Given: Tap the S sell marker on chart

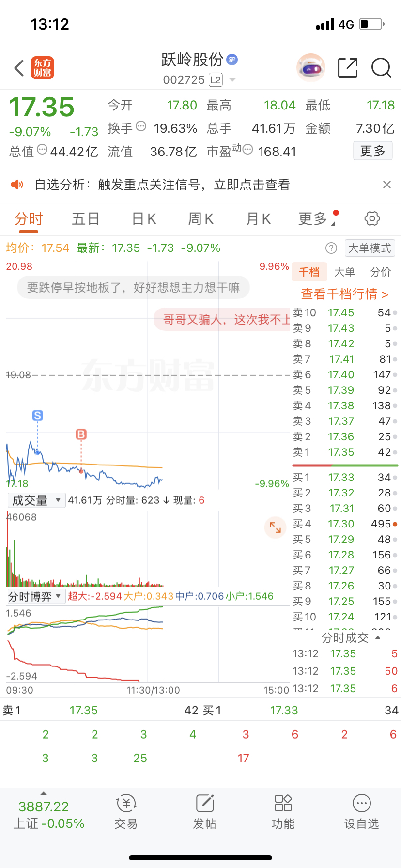Looking at the screenshot, I should [x=38, y=415].
